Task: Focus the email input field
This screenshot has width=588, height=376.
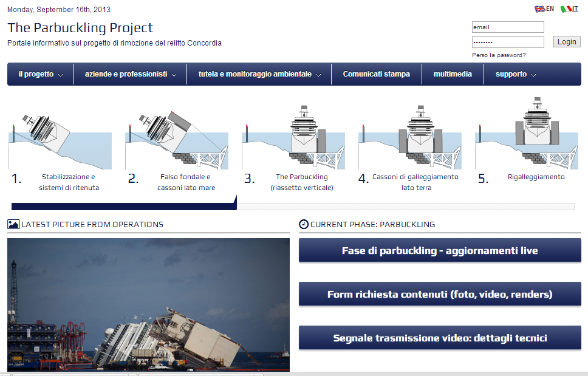Action: coord(507,27)
